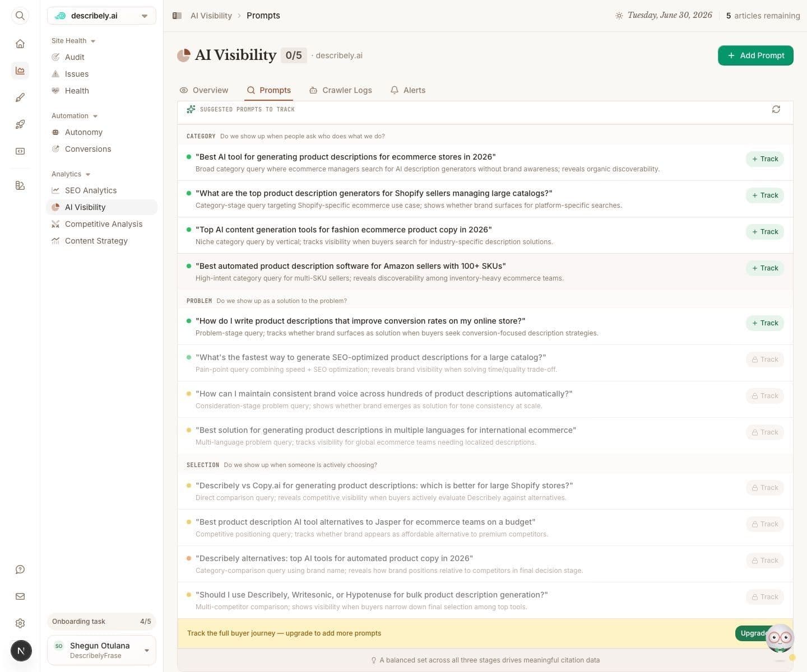Click locked Track for Writesonic or Hypotenuse prompt
The height and width of the screenshot is (672, 807).
coord(765,597)
